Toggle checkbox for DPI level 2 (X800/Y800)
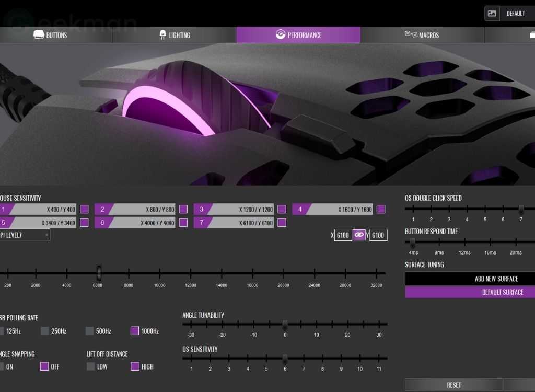The image size is (535, 392). [x=183, y=210]
